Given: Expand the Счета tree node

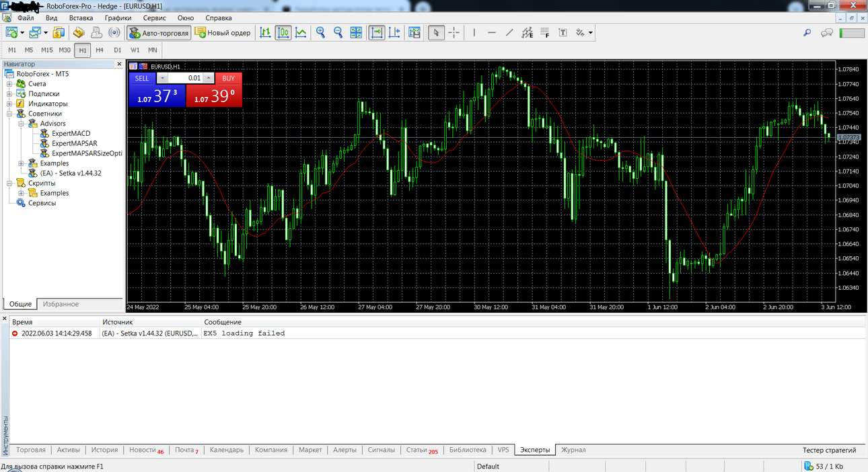Looking at the screenshot, I should coord(9,84).
